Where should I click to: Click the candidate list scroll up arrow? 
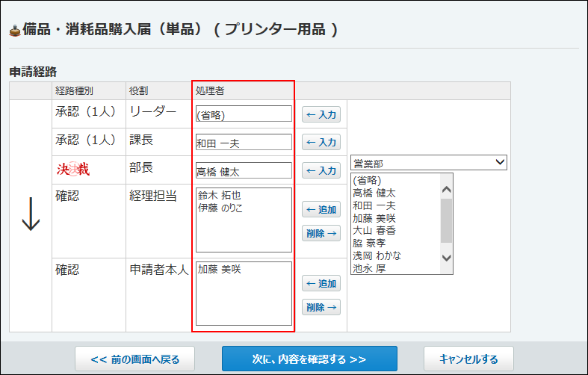[x=446, y=190]
